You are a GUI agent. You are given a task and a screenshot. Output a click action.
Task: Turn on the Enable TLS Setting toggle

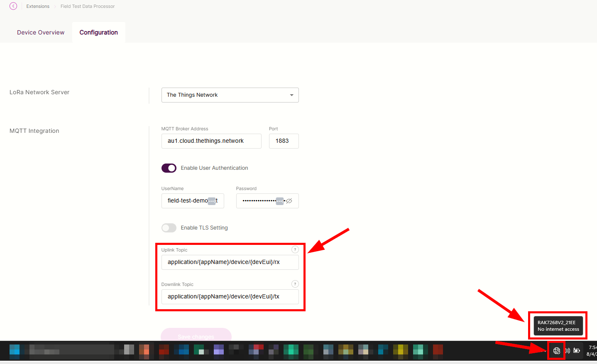(x=169, y=228)
